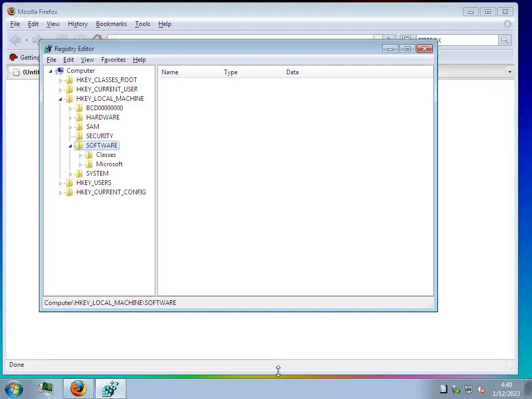Sort by Name column header

(x=189, y=72)
